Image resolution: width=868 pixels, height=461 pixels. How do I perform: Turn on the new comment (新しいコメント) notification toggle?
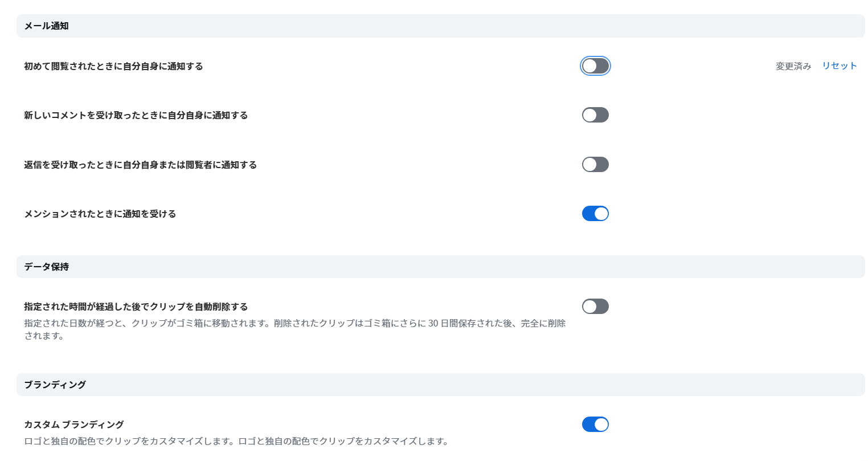[x=595, y=115]
